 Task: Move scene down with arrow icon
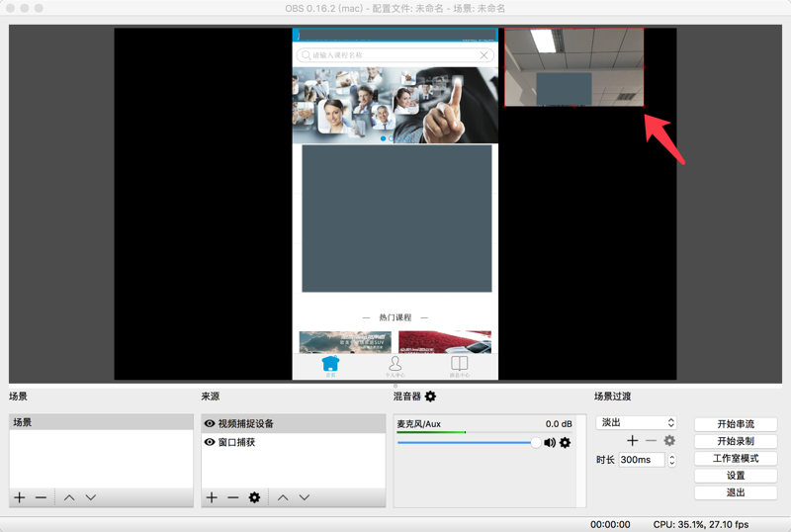(x=91, y=497)
